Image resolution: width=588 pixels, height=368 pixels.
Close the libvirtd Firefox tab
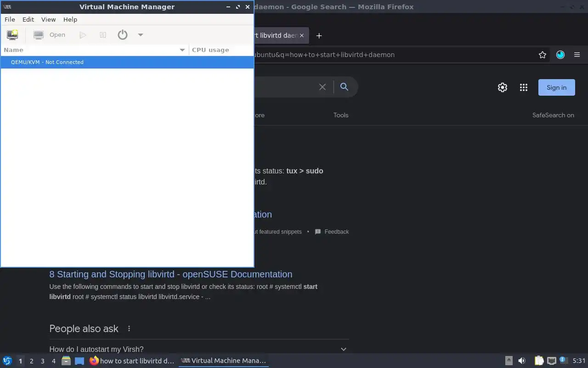[x=302, y=35]
